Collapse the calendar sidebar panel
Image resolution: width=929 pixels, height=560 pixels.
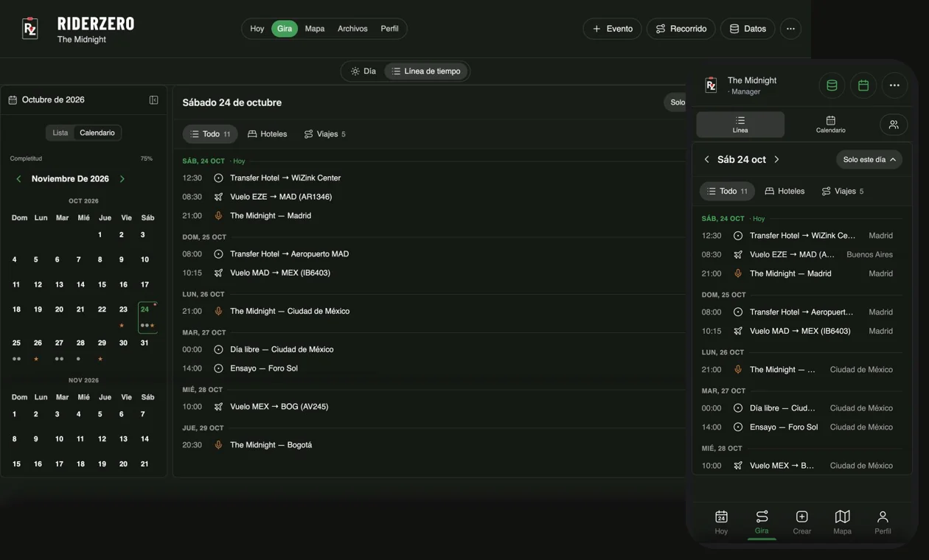pyautogui.click(x=153, y=100)
